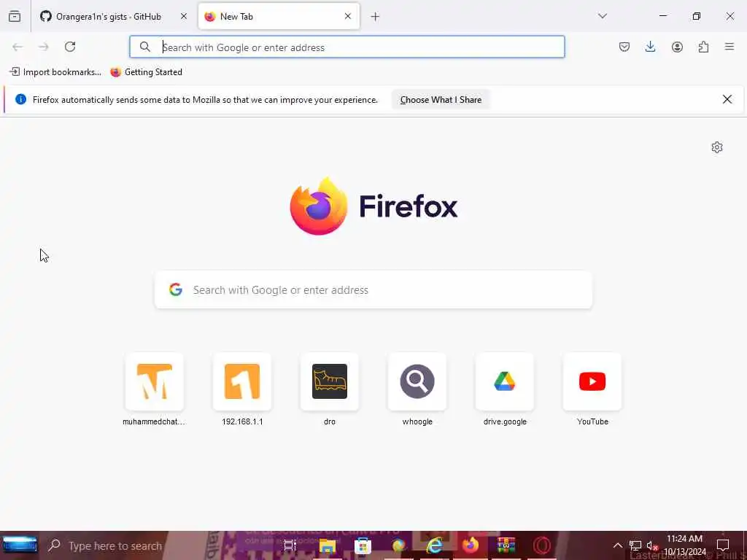Close the Orangera1n's gists GitHub tab
This screenshot has width=747, height=560.
184,16
